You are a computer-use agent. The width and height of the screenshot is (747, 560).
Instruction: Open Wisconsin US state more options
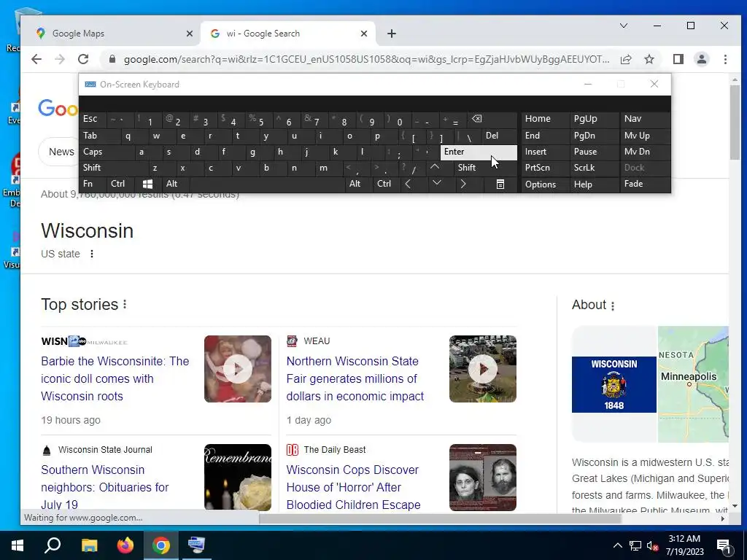point(91,254)
